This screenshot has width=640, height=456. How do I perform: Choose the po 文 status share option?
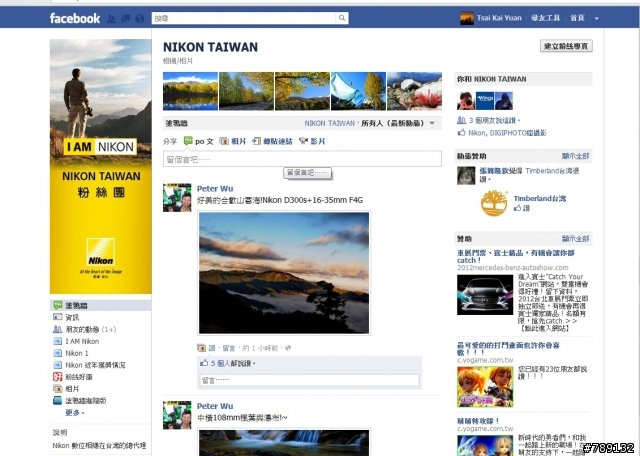(199, 141)
